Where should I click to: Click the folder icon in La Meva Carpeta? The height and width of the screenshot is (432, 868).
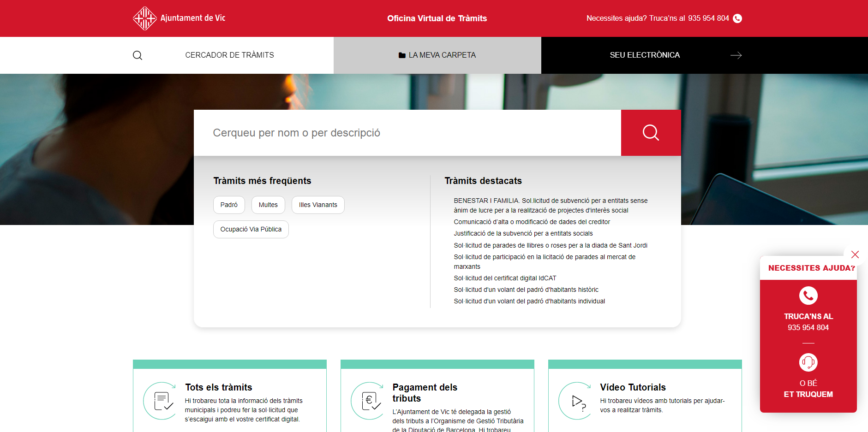tap(401, 55)
